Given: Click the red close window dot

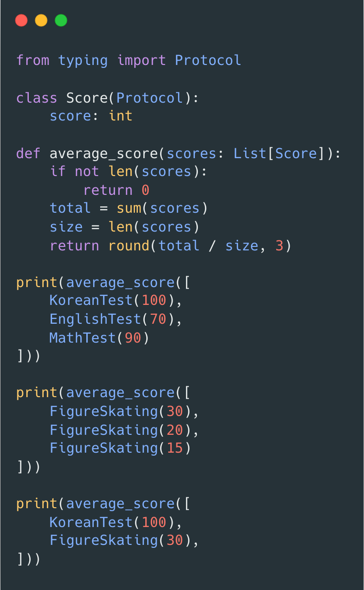Looking at the screenshot, I should (x=21, y=20).
